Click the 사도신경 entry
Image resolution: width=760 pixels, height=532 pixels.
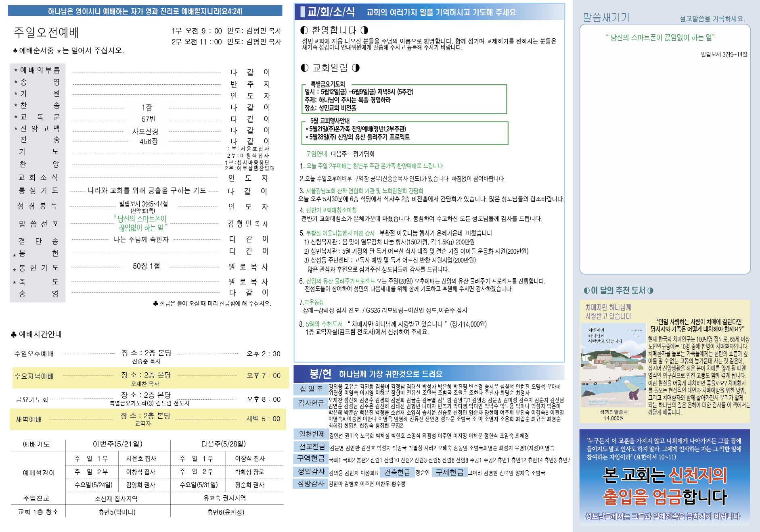point(145,131)
